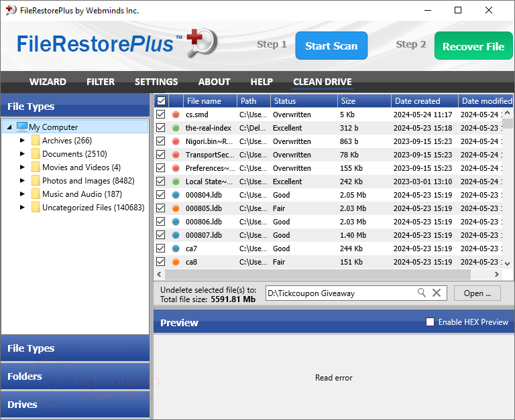The width and height of the screenshot is (515, 420).
Task: Click the blue status dot for ca7
Action: 176,249
